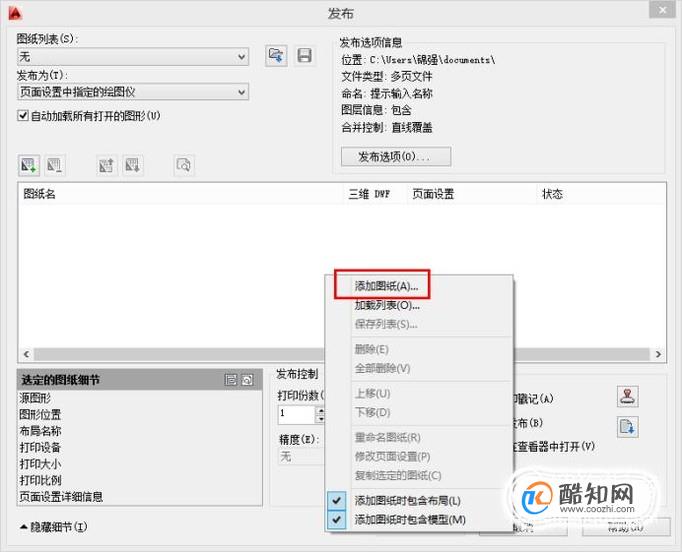This screenshot has width=682, height=552.
Task: Open the 图纸列表 dropdown showing 无
Action: 133,57
